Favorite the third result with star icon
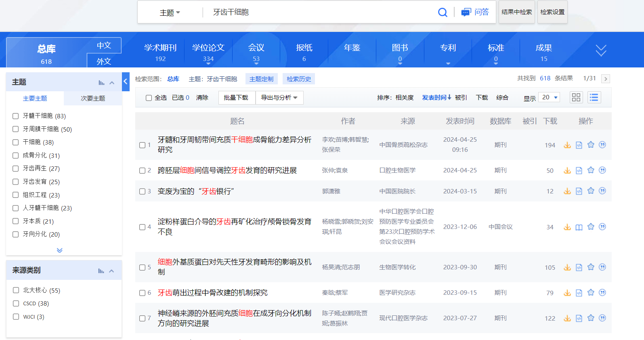Image resolution: width=644 pixels, height=340 pixels. (591, 191)
